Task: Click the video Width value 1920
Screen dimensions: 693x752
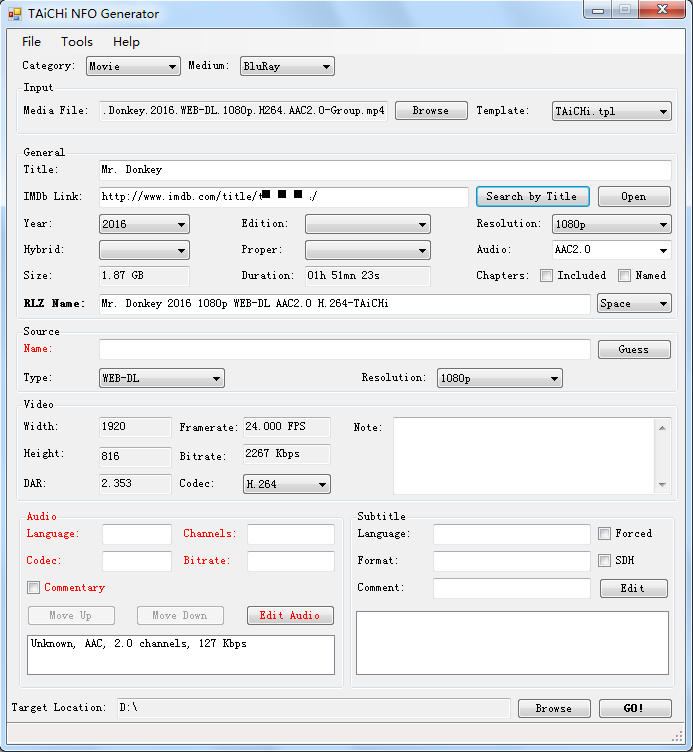Action: (x=135, y=427)
